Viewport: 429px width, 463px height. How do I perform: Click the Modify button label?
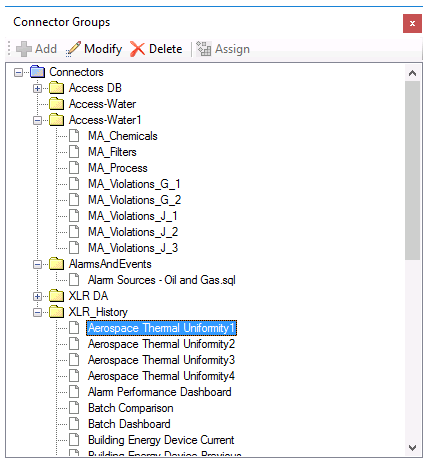(x=103, y=49)
